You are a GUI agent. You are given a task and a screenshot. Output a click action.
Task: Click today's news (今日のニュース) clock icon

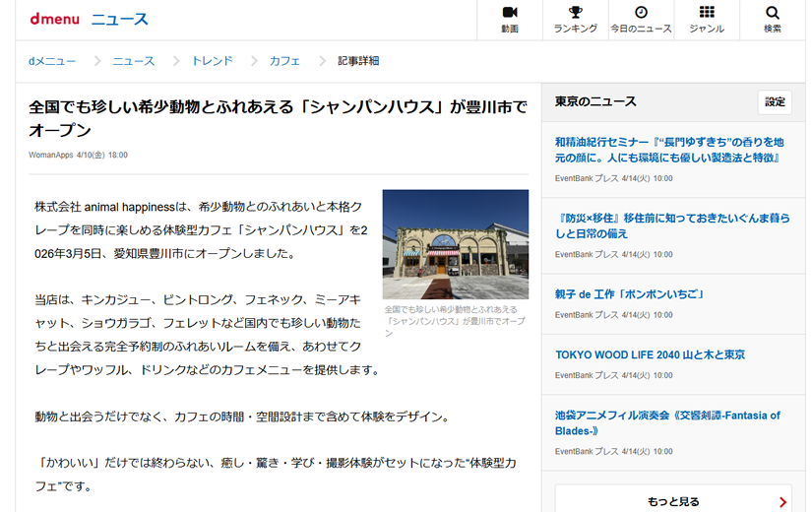tap(641, 13)
